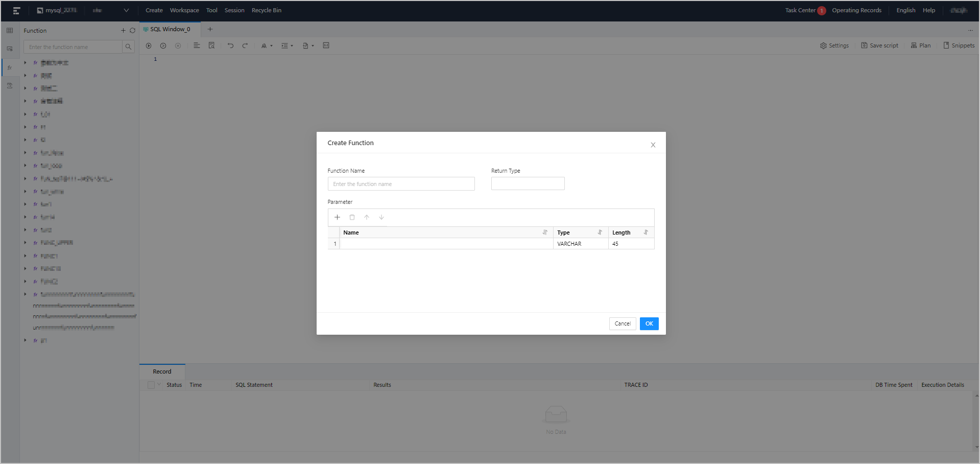Image resolution: width=980 pixels, height=464 pixels.
Task: Open the database selector dropdown at the top
Action: point(126,10)
